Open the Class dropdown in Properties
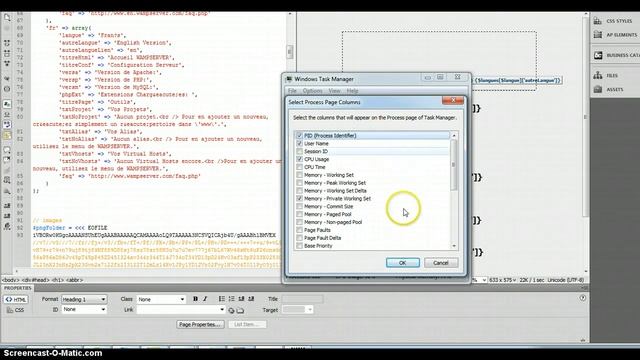This screenshot has height=360, width=640. (161, 299)
